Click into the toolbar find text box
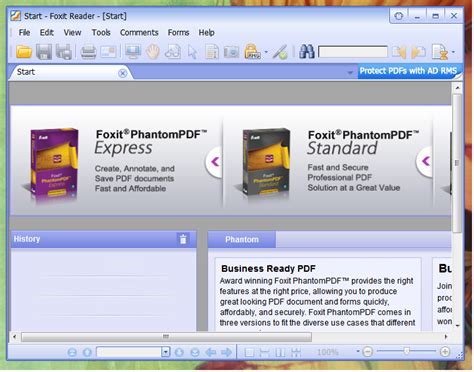Image resolution: width=474 pixels, height=372 pixels. 353,52
